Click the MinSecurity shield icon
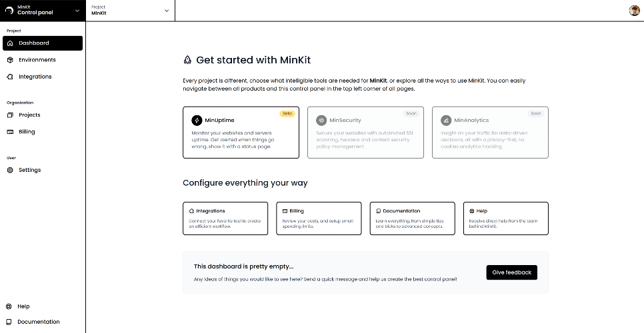Image resolution: width=644 pixels, height=333 pixels. (321, 121)
